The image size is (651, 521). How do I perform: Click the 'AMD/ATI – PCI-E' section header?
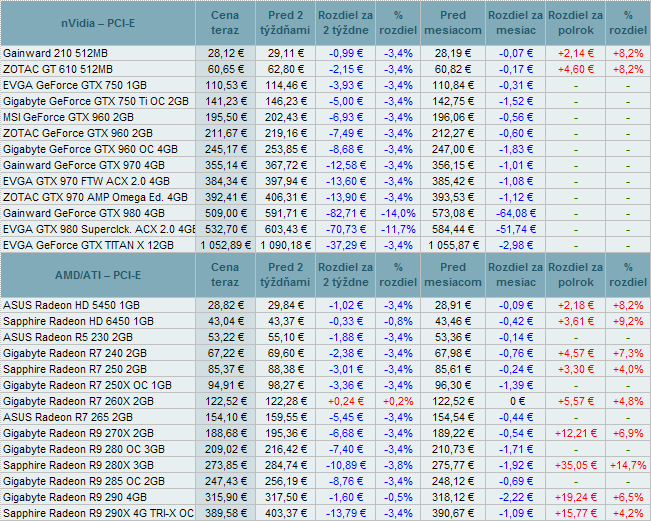click(x=98, y=275)
